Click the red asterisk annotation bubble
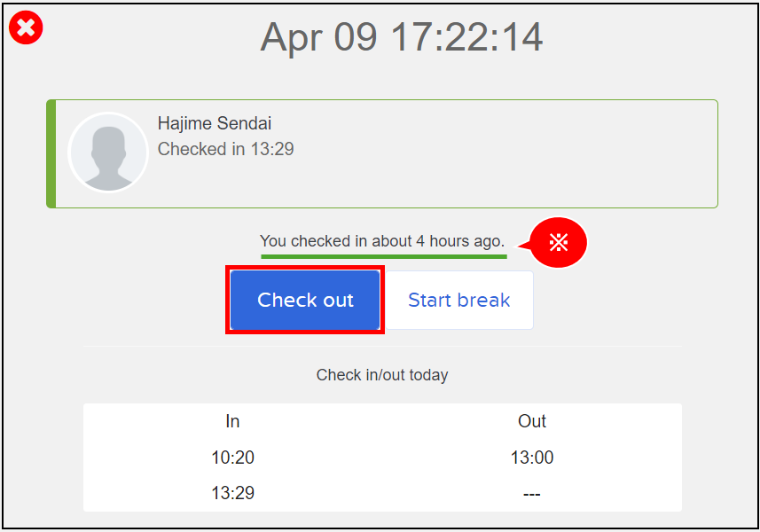 tap(558, 242)
